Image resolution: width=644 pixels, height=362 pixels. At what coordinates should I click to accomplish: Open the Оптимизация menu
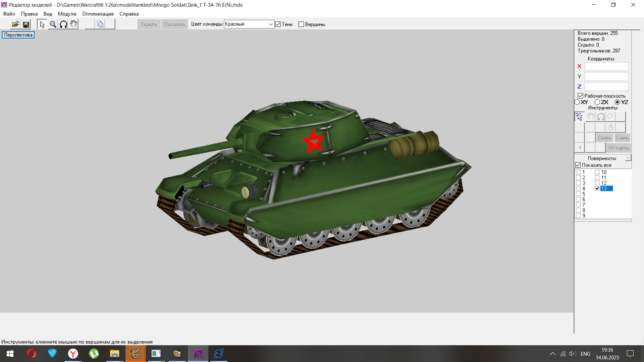click(98, 14)
